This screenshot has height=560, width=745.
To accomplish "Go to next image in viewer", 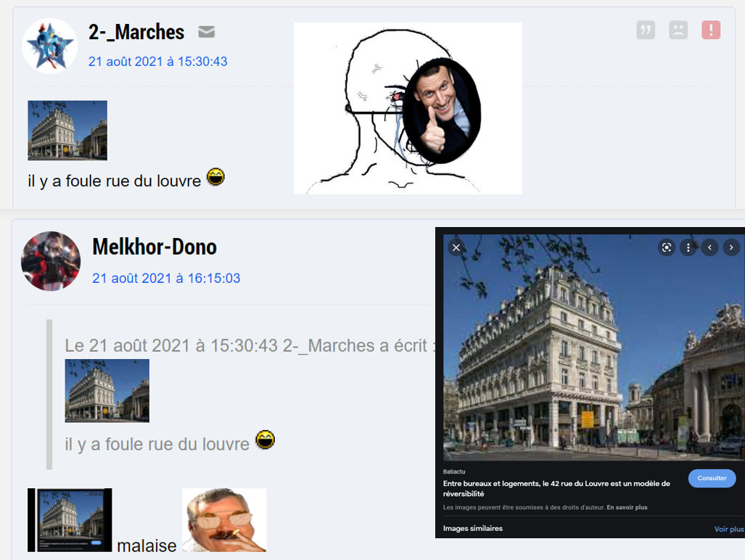I will [x=731, y=247].
